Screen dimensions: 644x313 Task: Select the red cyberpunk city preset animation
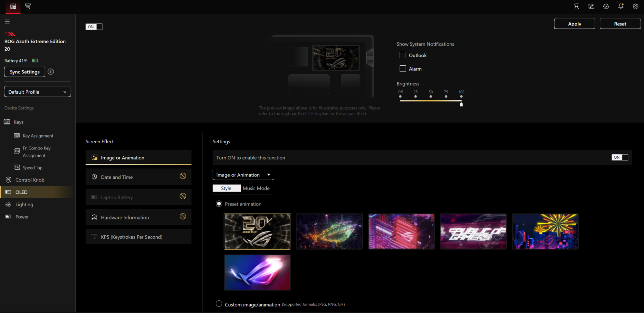click(401, 231)
